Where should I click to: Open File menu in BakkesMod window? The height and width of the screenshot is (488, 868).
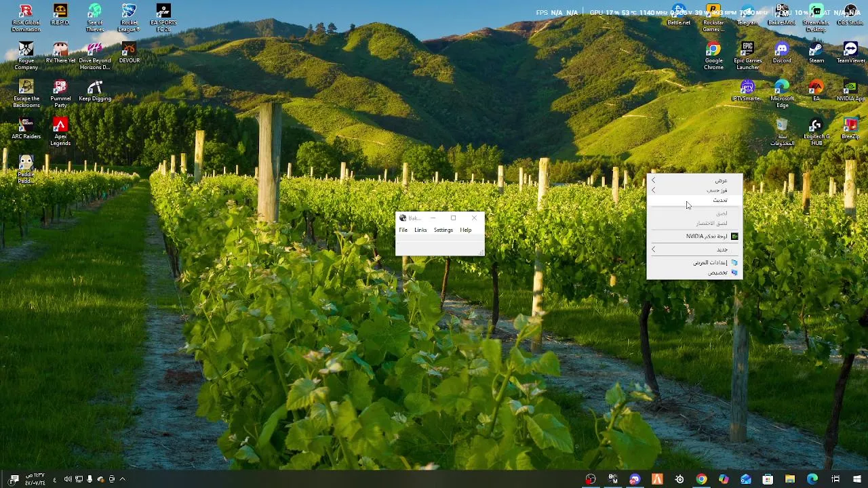(x=403, y=230)
